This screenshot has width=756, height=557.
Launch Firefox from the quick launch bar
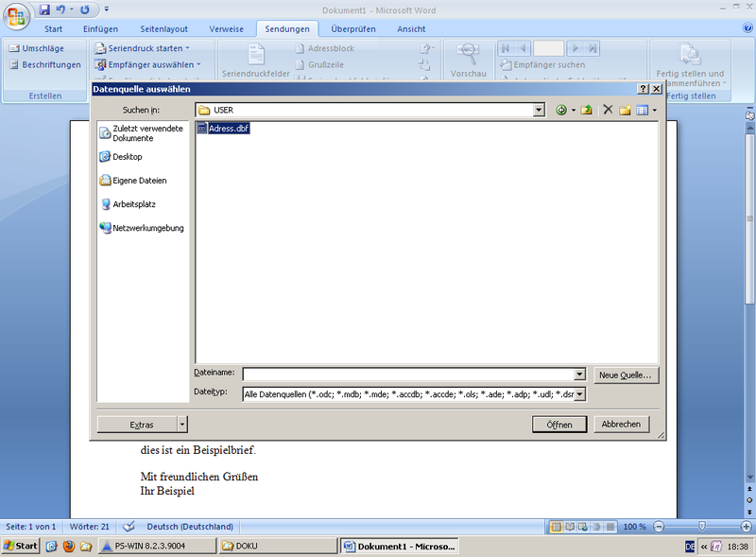point(69,546)
